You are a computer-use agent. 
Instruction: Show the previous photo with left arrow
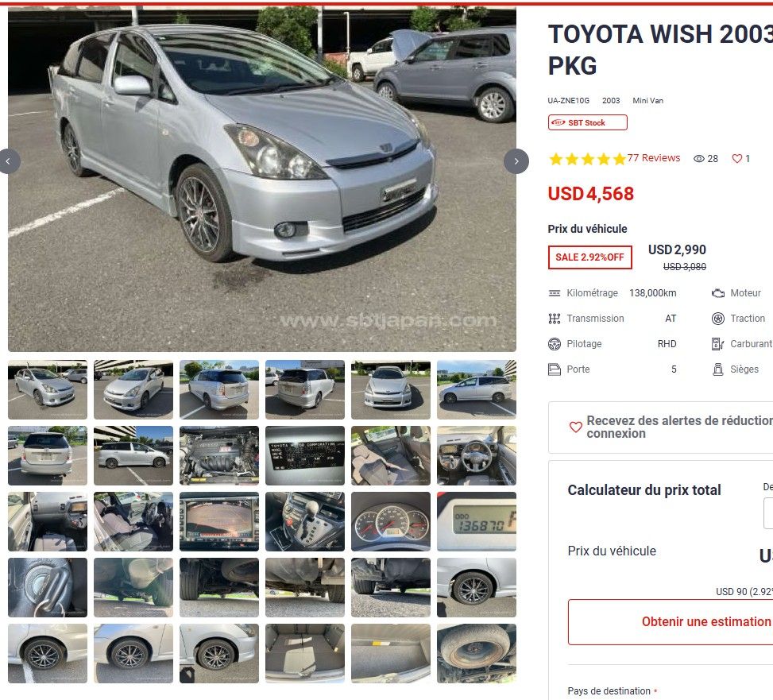click(8, 161)
